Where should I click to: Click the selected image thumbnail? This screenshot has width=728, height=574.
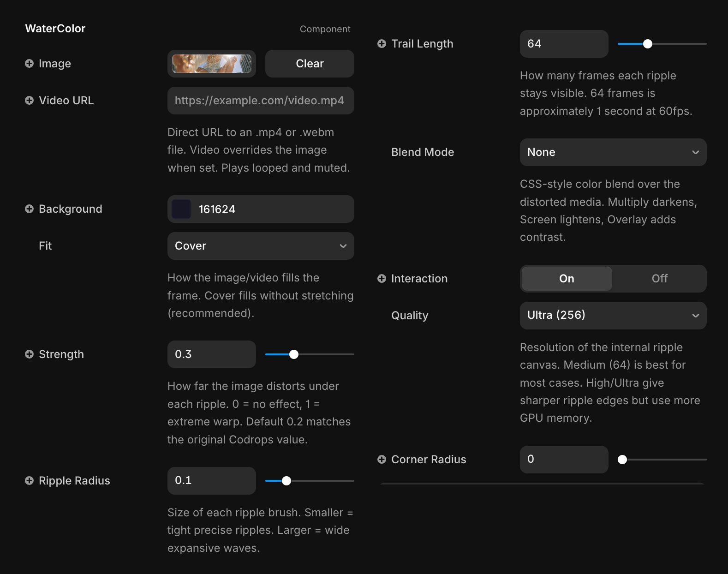[x=212, y=64]
